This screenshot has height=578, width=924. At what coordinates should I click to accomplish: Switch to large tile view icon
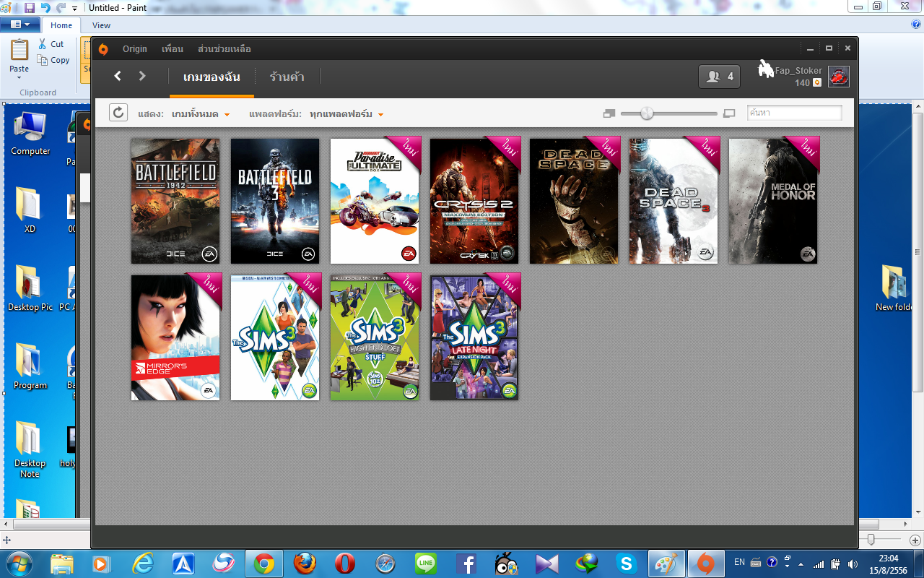[x=729, y=113]
